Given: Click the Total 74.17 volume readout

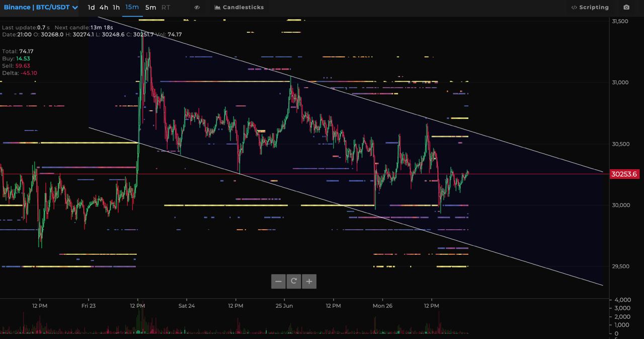Looking at the screenshot, I should (18, 51).
